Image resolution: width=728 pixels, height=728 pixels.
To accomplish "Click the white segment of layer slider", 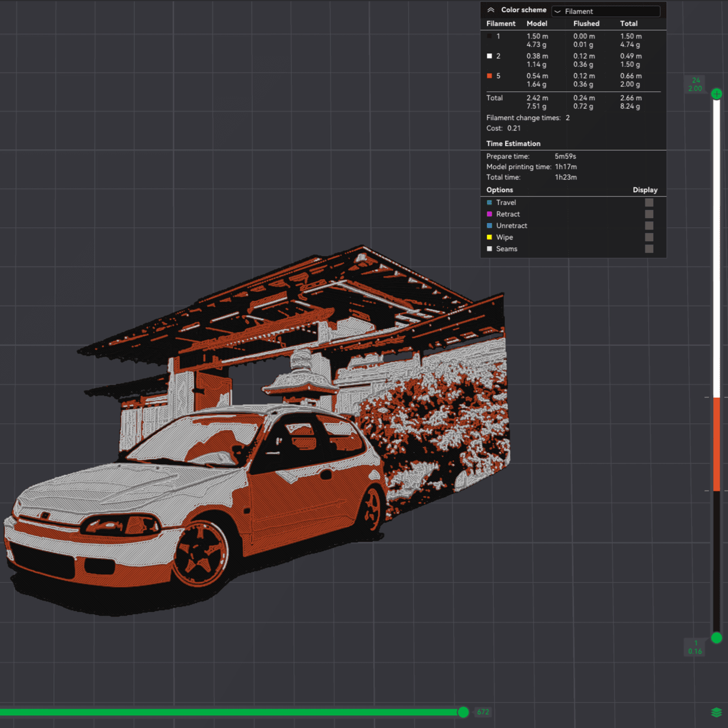I will tap(716, 248).
